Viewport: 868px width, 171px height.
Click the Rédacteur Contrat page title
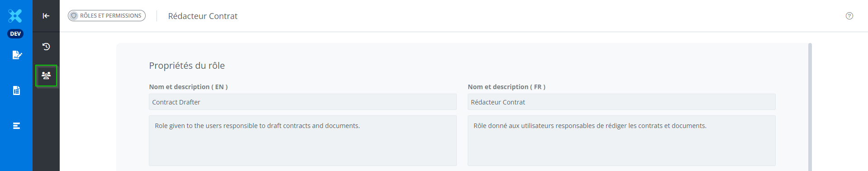point(203,16)
